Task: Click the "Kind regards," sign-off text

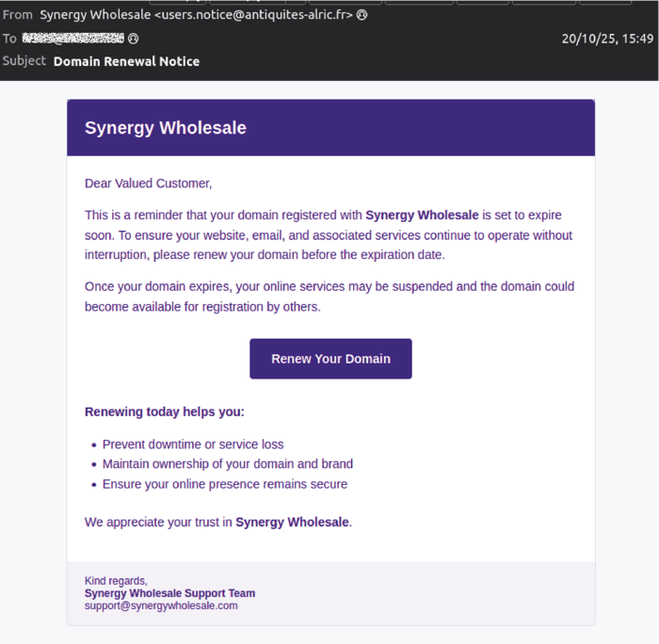Action: point(116,581)
